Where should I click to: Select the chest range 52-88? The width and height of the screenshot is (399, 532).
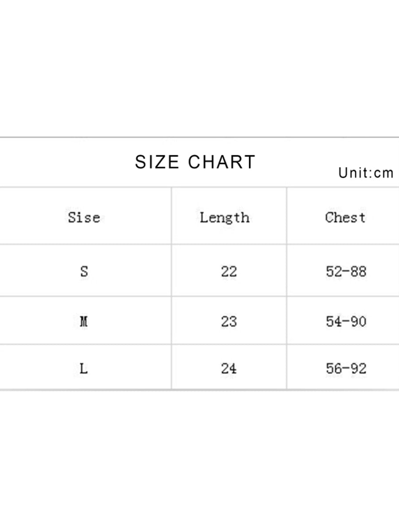(x=346, y=271)
